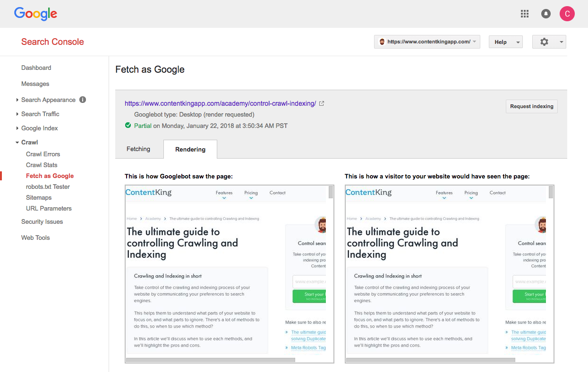Screen dimensions: 588x372
Task: Click the info icon next to Search Appearance
Action: pos(83,100)
